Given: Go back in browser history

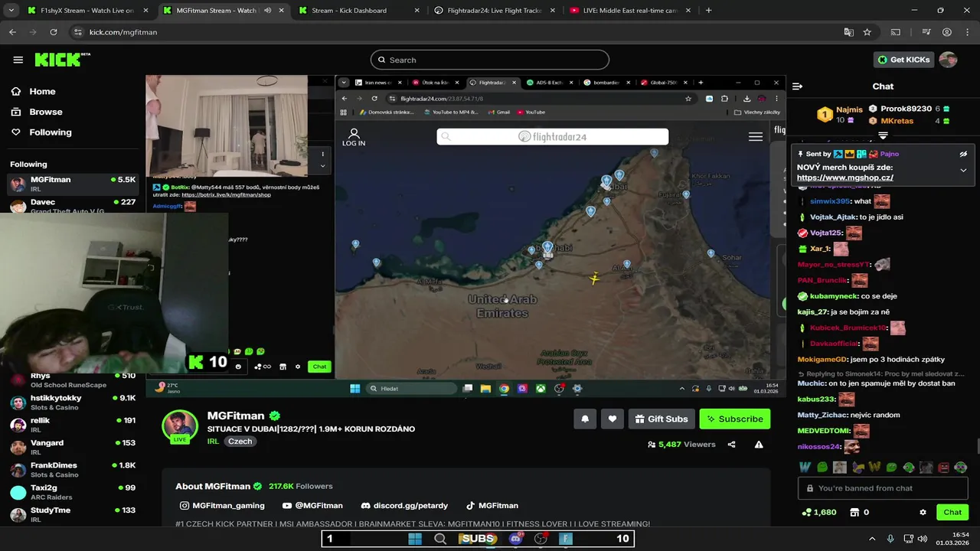Looking at the screenshot, I should tap(12, 32).
